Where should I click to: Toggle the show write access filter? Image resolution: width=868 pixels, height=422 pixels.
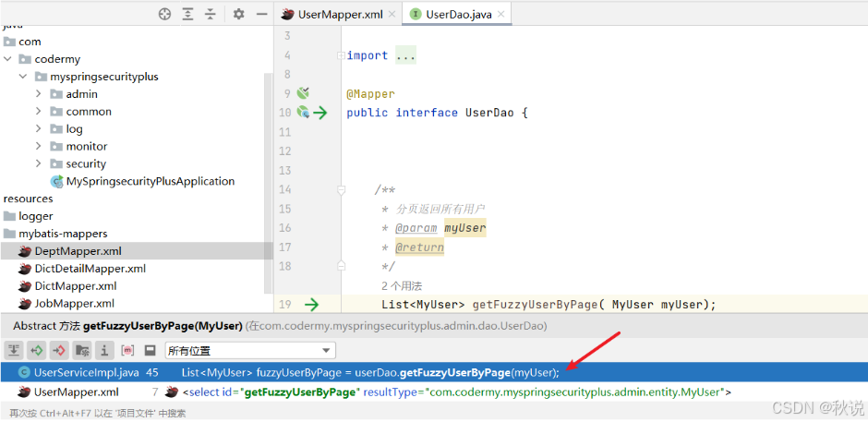click(59, 350)
